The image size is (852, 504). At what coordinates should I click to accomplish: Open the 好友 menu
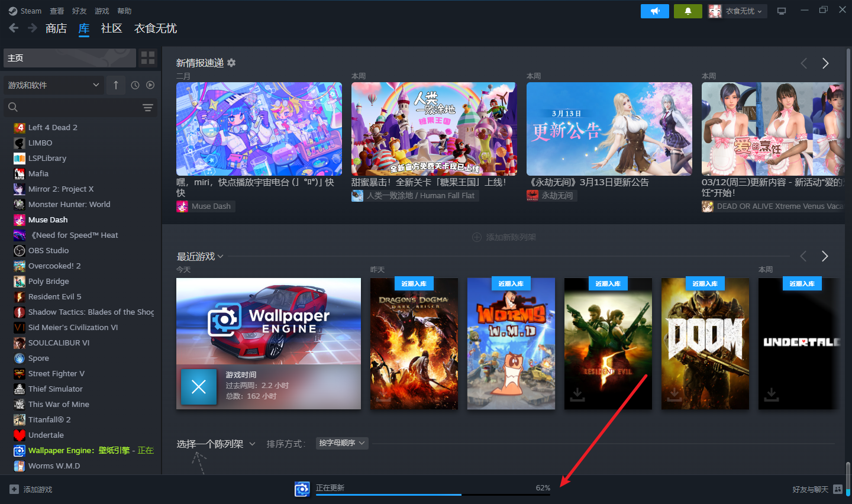point(79,11)
